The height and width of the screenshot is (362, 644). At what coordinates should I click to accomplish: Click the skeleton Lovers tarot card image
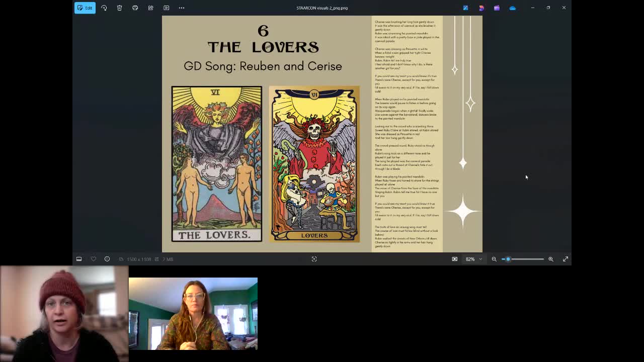pyautogui.click(x=314, y=164)
